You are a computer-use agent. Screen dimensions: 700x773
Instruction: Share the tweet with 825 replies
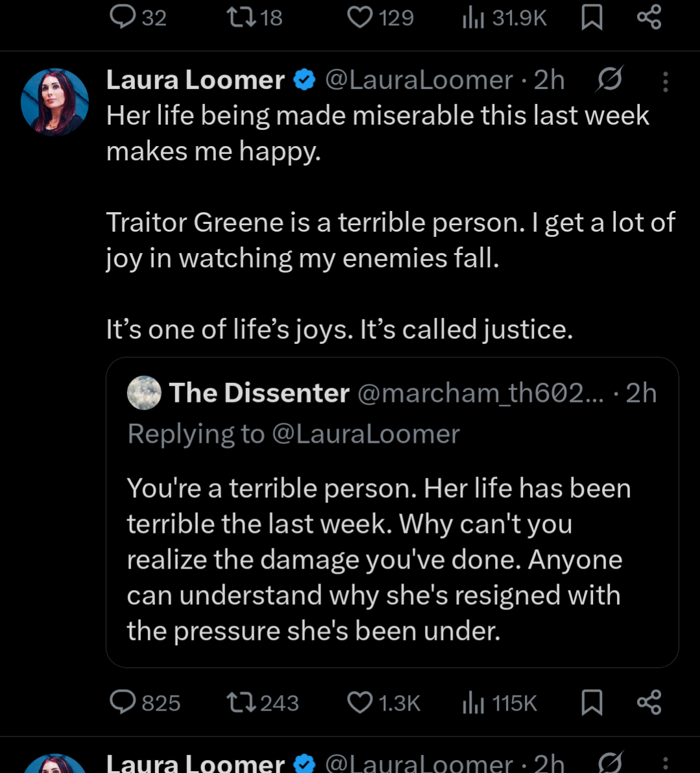pyautogui.click(x=649, y=702)
